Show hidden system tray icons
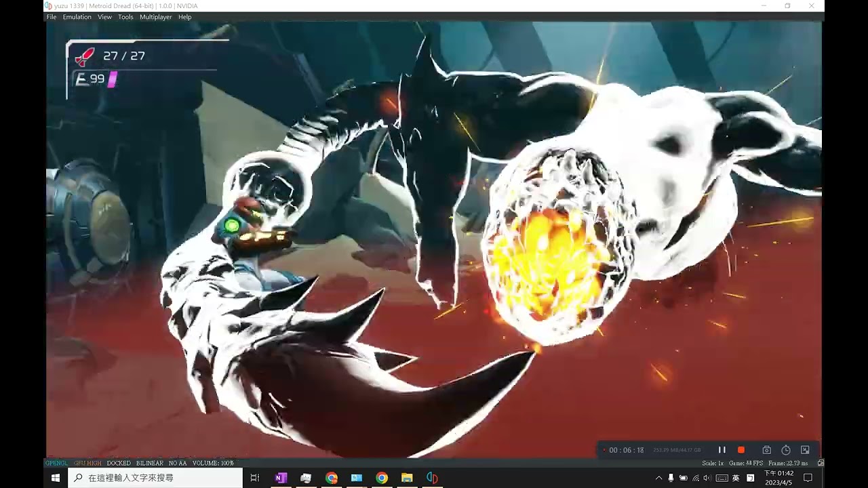 (x=658, y=478)
